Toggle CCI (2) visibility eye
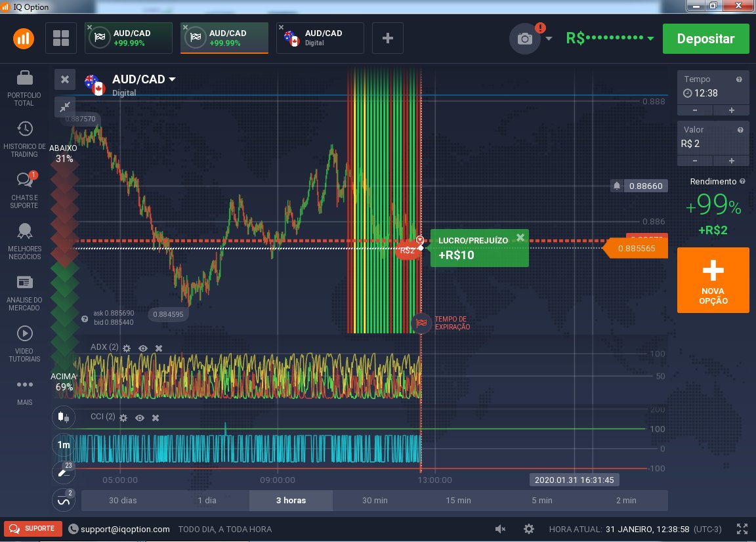Image resolution: width=756 pixels, height=542 pixels. click(139, 417)
